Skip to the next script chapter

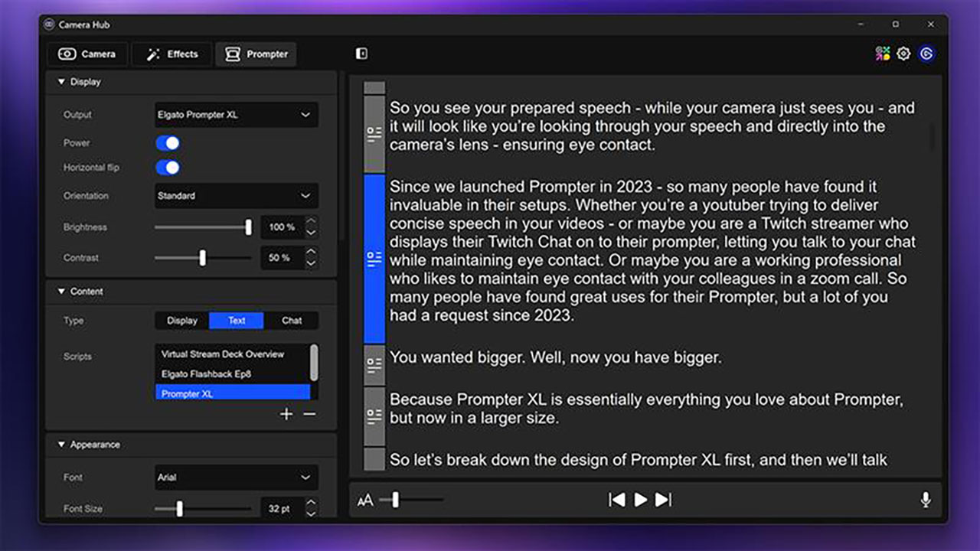(664, 500)
